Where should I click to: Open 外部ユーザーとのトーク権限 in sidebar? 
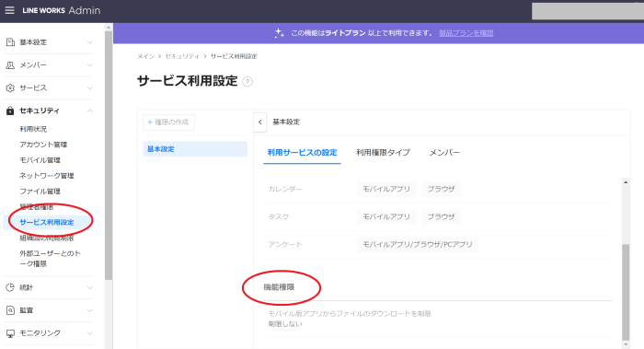[50, 259]
